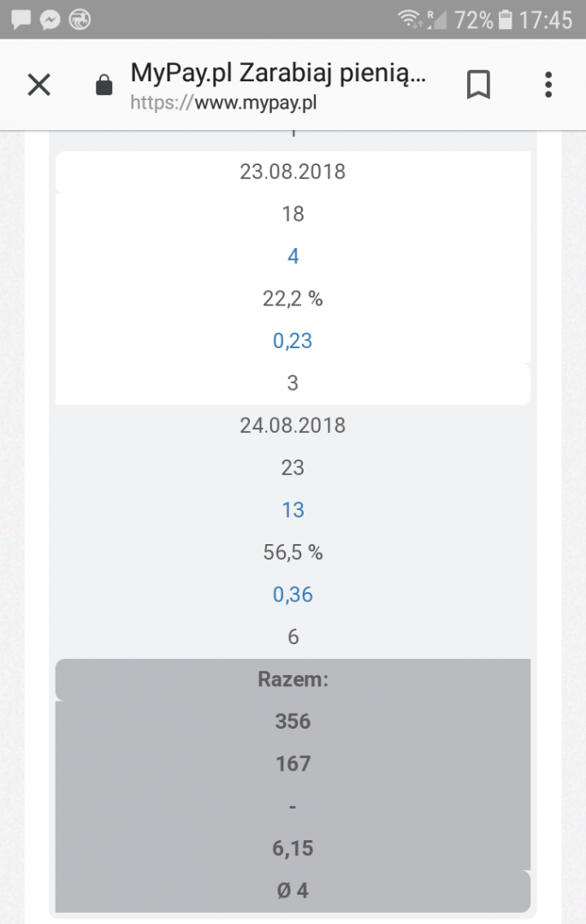Tap the "Razem:" summary header

[x=293, y=679]
